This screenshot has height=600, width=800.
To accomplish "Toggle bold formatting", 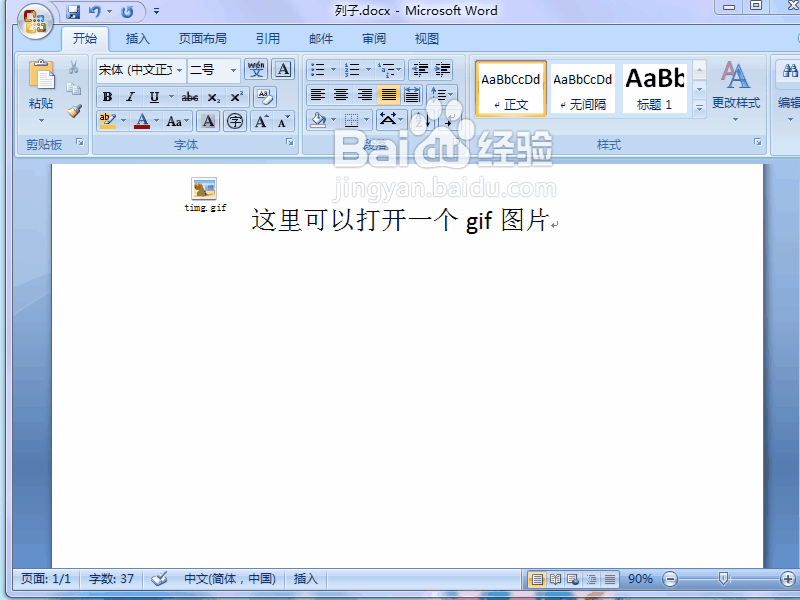I will (x=107, y=96).
